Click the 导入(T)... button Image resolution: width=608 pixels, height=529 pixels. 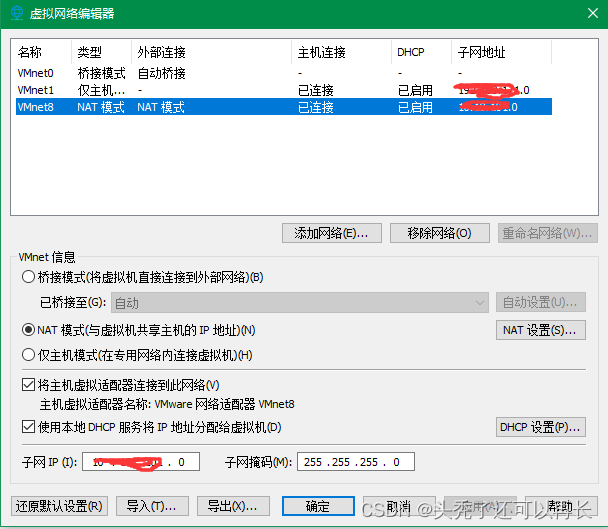152,506
